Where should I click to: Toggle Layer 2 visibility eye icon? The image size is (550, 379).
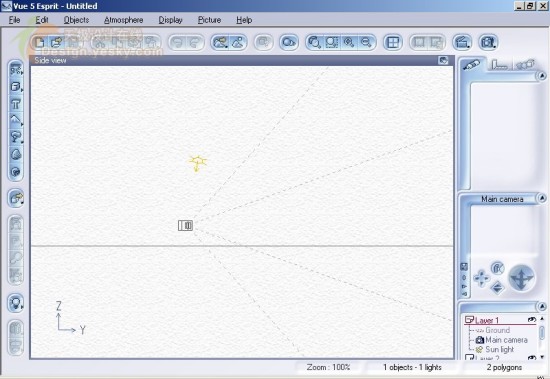pyautogui.click(x=532, y=357)
